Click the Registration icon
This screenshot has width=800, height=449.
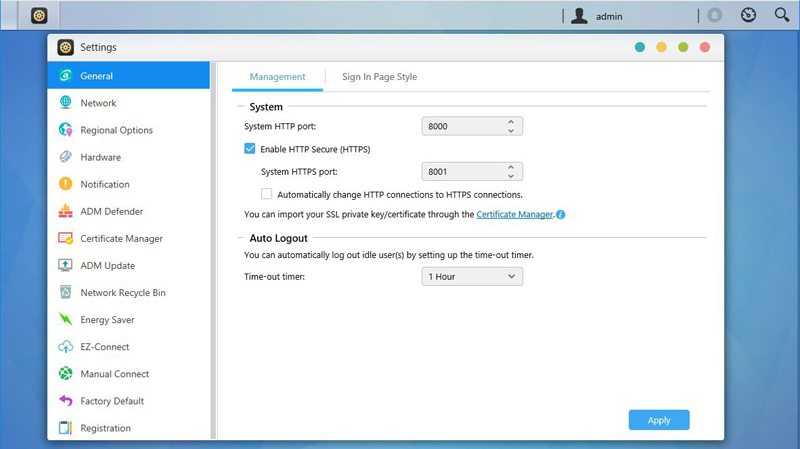click(x=65, y=428)
